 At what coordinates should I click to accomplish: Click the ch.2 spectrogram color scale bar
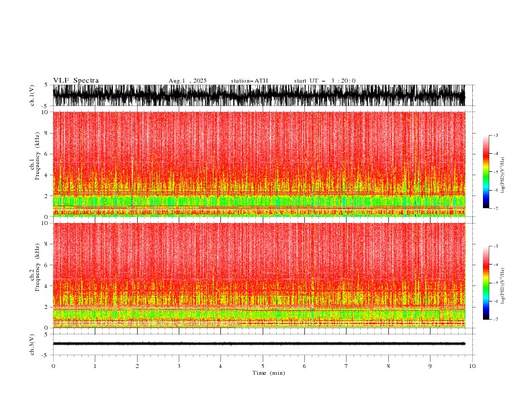pos(486,283)
